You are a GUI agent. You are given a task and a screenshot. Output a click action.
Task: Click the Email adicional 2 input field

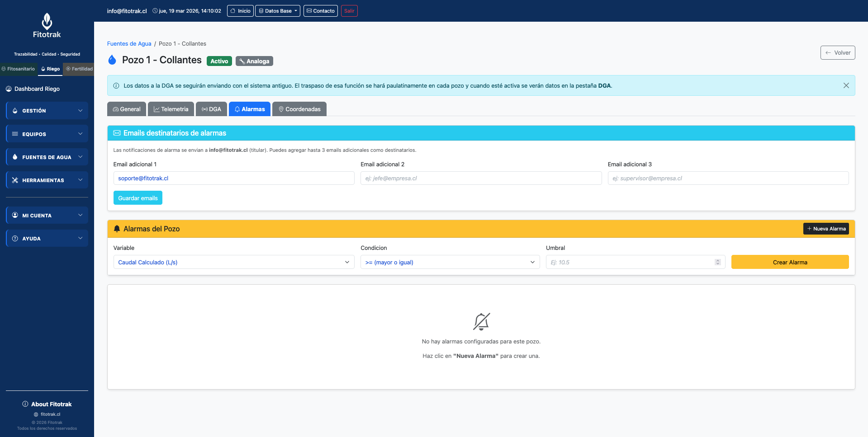[x=481, y=178]
